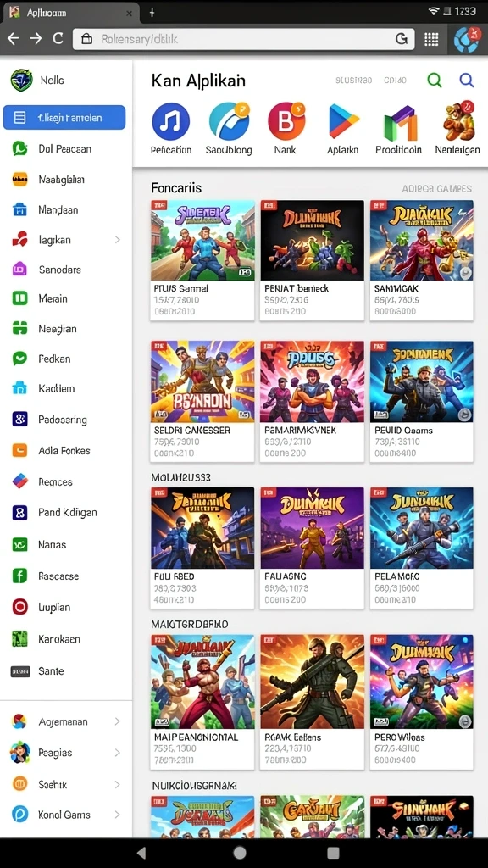Click the ADIPOR GAMES link
The height and width of the screenshot is (868, 488).
coord(436,189)
